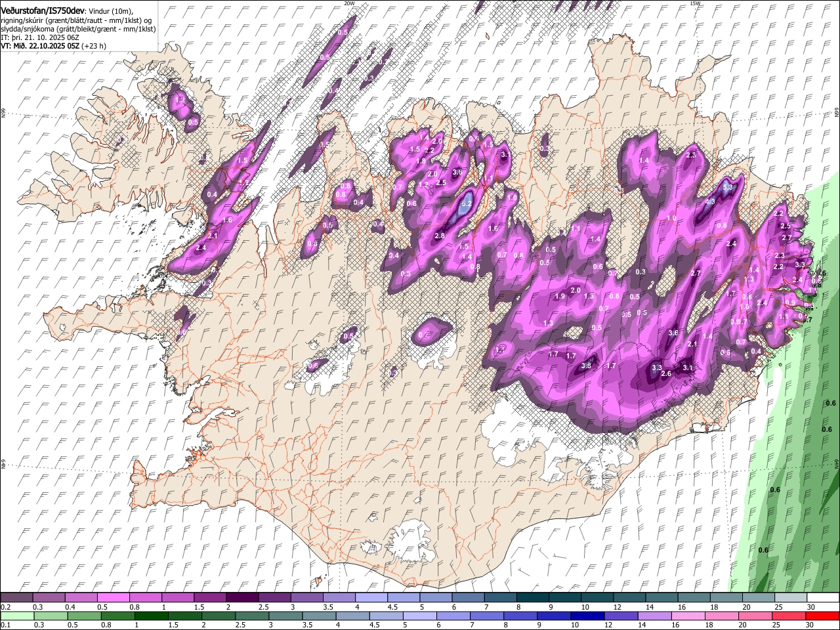Click the '15W' longitude label at top
The image size is (840, 630).
tap(695, 3)
